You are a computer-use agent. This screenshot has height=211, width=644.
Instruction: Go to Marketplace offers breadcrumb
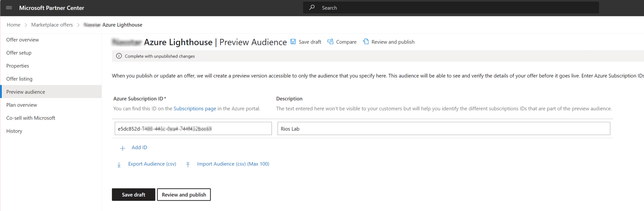coord(52,25)
